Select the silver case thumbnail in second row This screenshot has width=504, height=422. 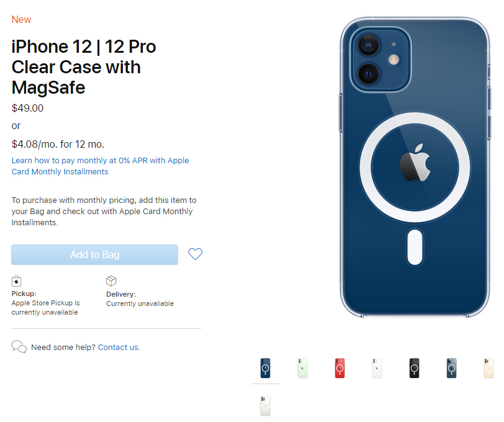[x=265, y=406]
